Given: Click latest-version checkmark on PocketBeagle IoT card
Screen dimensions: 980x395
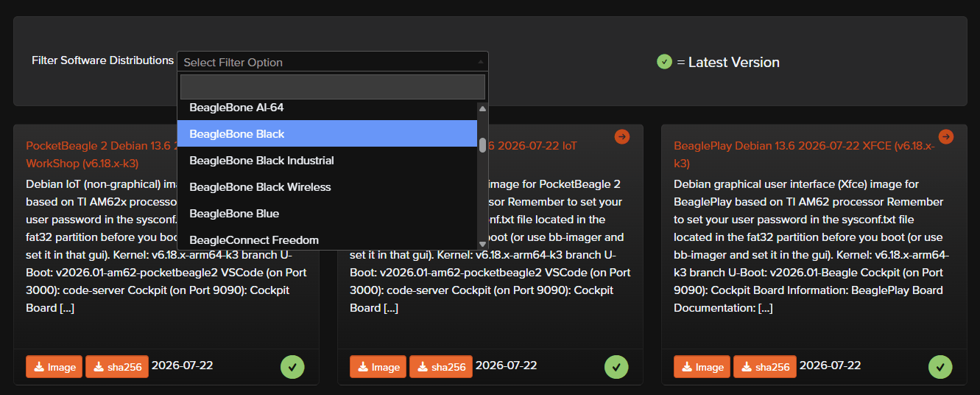Looking at the screenshot, I should click(x=616, y=366).
